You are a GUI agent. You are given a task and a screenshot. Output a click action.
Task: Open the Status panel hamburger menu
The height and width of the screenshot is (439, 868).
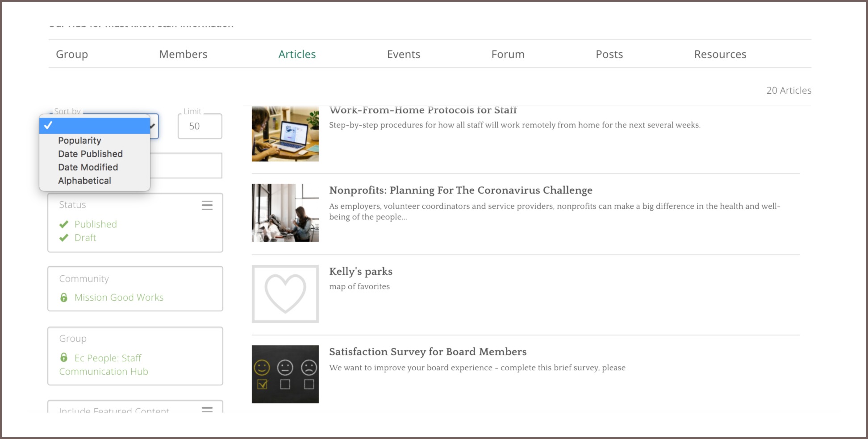pos(207,205)
